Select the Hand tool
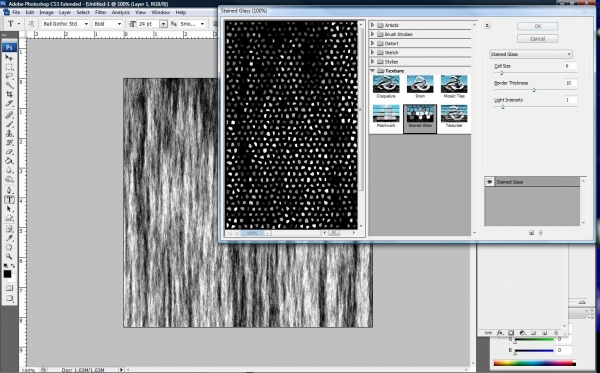600x373 pixels. coord(9,248)
